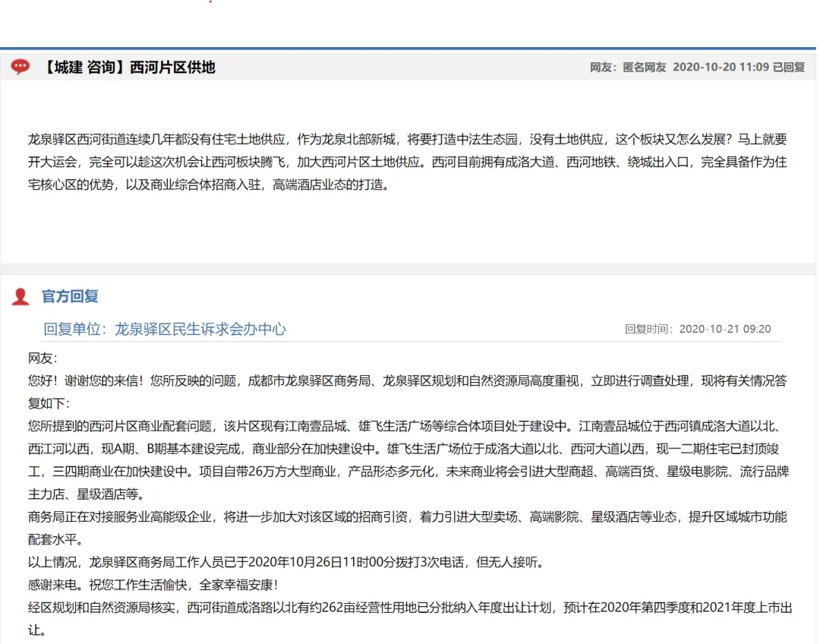Image resolution: width=820 pixels, height=644 pixels.
Task: Click the line 感谢来电。祝您工作生活愉快
Action: tap(153, 585)
